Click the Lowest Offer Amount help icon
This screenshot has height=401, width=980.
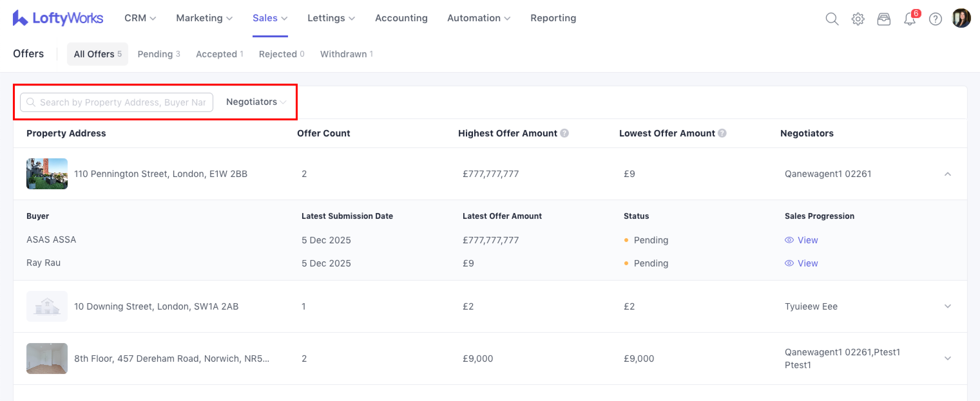[722, 133]
